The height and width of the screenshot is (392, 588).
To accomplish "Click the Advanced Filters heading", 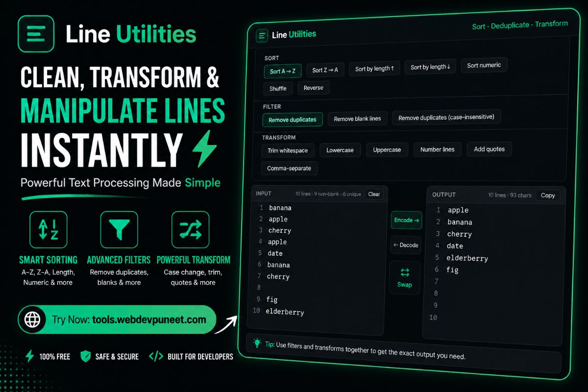I will pos(119,260).
